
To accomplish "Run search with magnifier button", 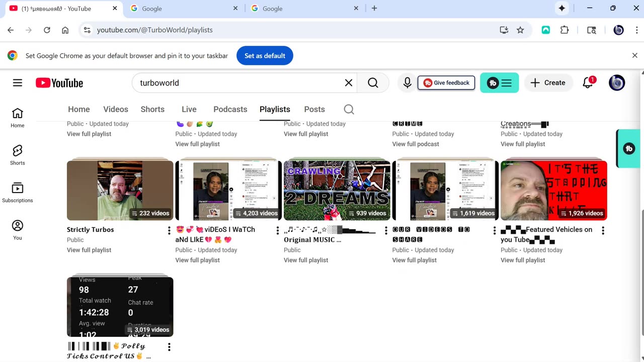I will click(x=373, y=83).
